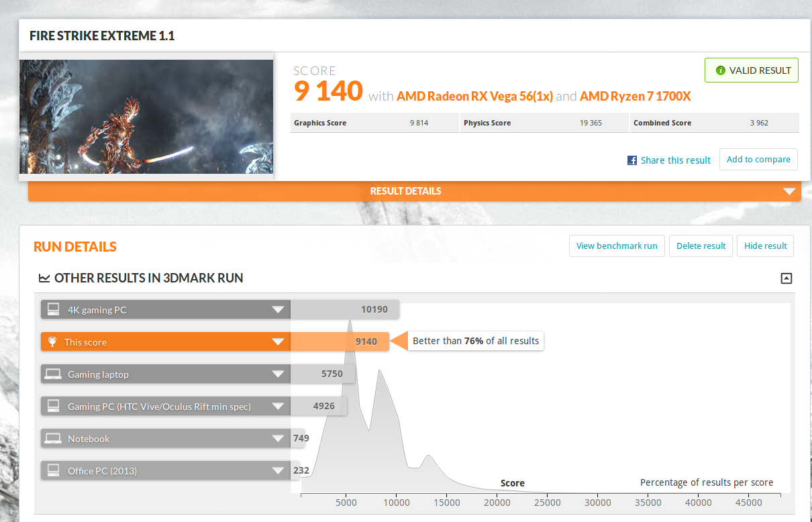This screenshot has height=522, width=812.
Task: Click the large 9 140 score number
Action: 328,91
